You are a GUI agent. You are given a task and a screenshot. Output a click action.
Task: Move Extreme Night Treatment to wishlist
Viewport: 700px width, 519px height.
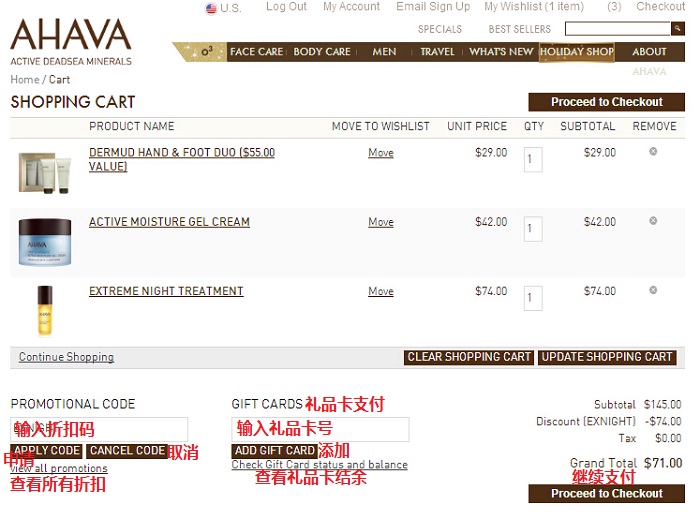point(381,291)
